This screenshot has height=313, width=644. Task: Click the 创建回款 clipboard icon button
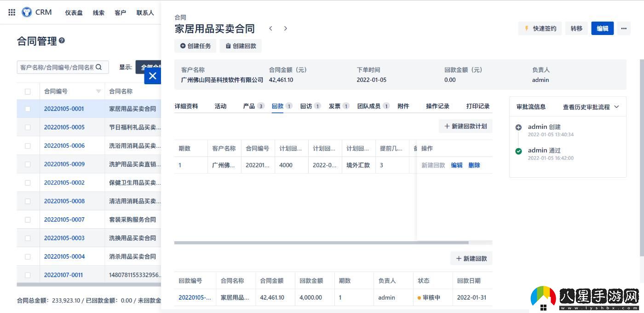click(x=228, y=46)
